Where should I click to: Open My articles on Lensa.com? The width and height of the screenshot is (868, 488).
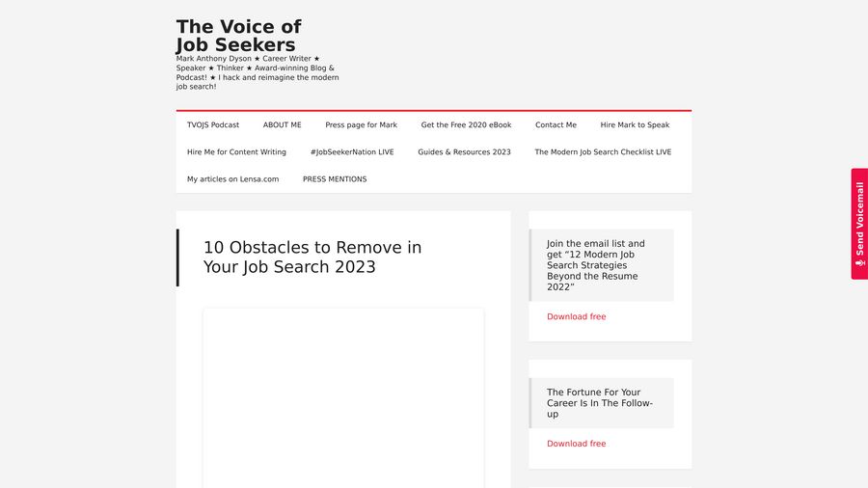(x=232, y=179)
